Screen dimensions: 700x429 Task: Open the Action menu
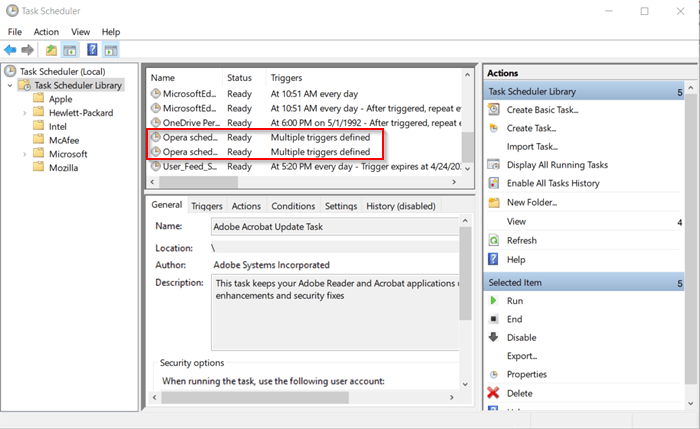coord(46,32)
